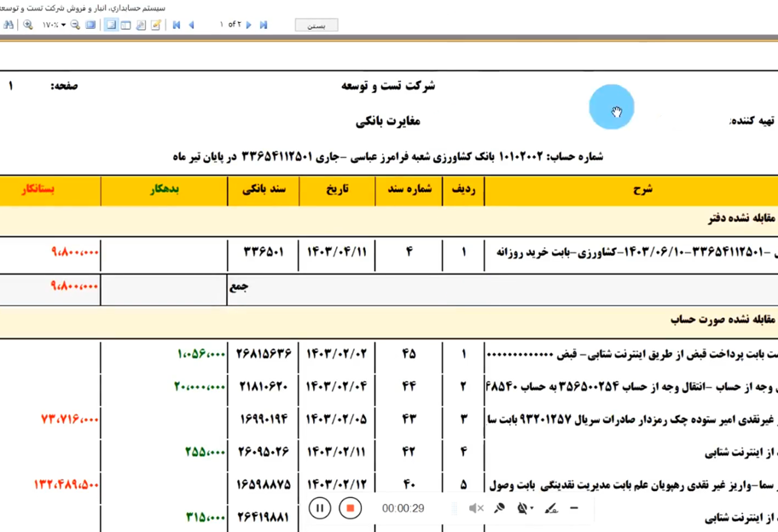Toggle the muted system audio speaker
Viewport: 778px width, 532px height.
click(476, 508)
